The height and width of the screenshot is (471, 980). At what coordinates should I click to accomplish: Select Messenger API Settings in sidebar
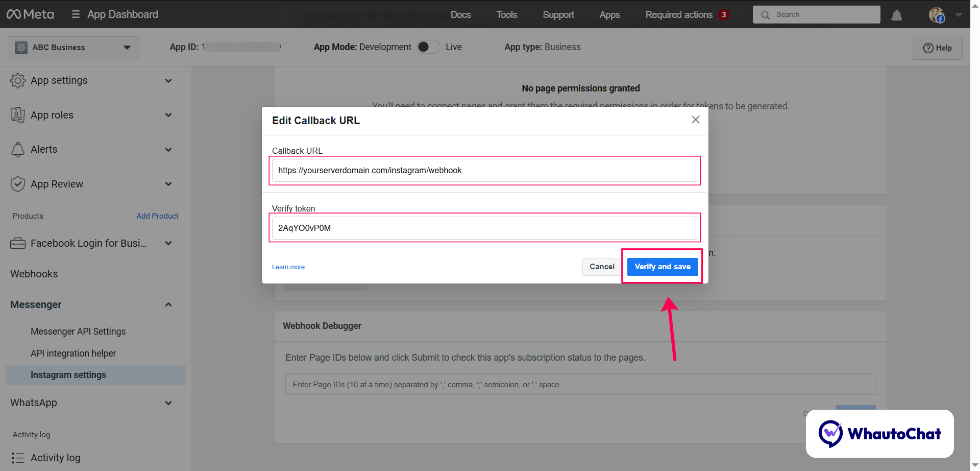click(x=78, y=332)
